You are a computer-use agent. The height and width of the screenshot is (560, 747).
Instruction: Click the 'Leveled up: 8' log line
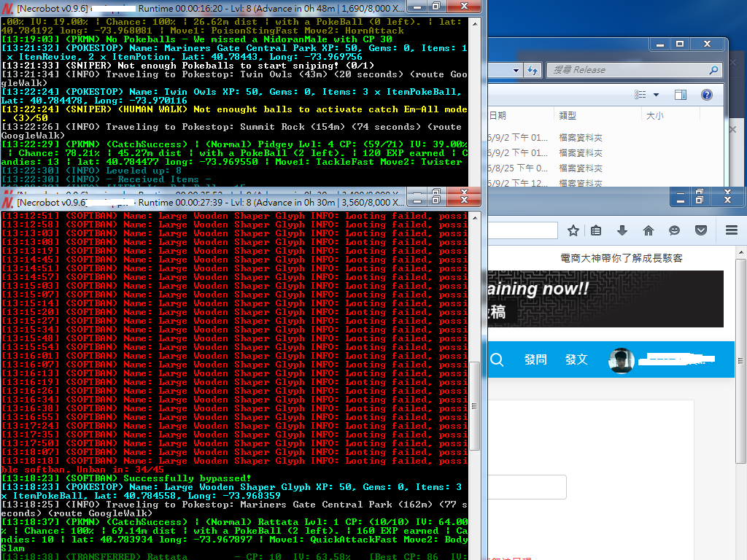tap(91, 171)
